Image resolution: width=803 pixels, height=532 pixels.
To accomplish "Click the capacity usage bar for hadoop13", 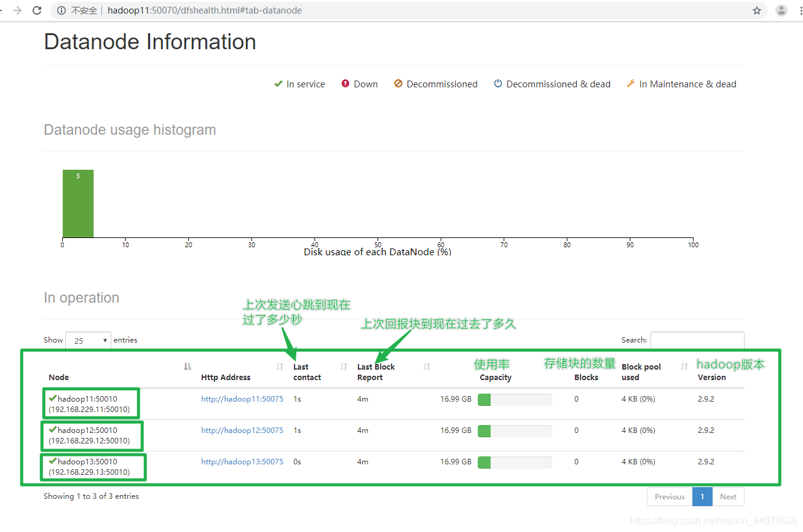I will pos(515,463).
